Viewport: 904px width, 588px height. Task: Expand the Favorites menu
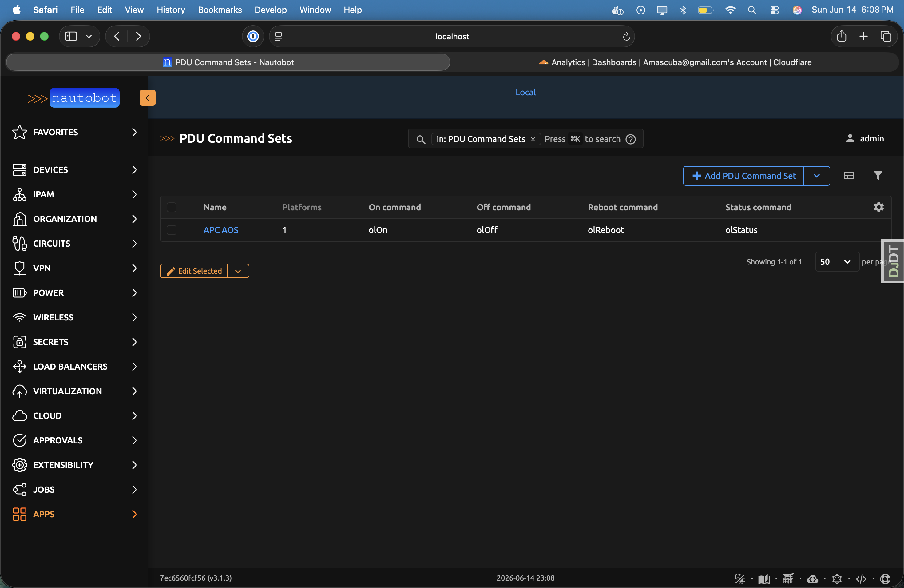click(74, 132)
